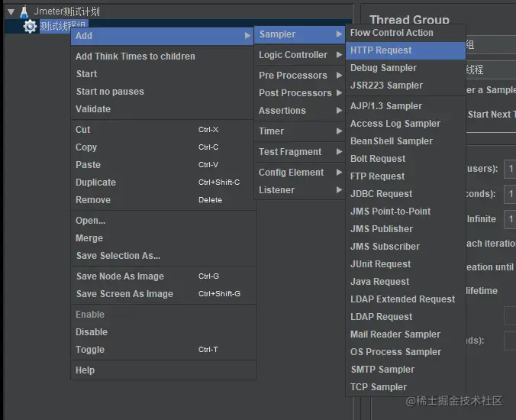Click Open... in the context menu

pyautogui.click(x=163, y=221)
